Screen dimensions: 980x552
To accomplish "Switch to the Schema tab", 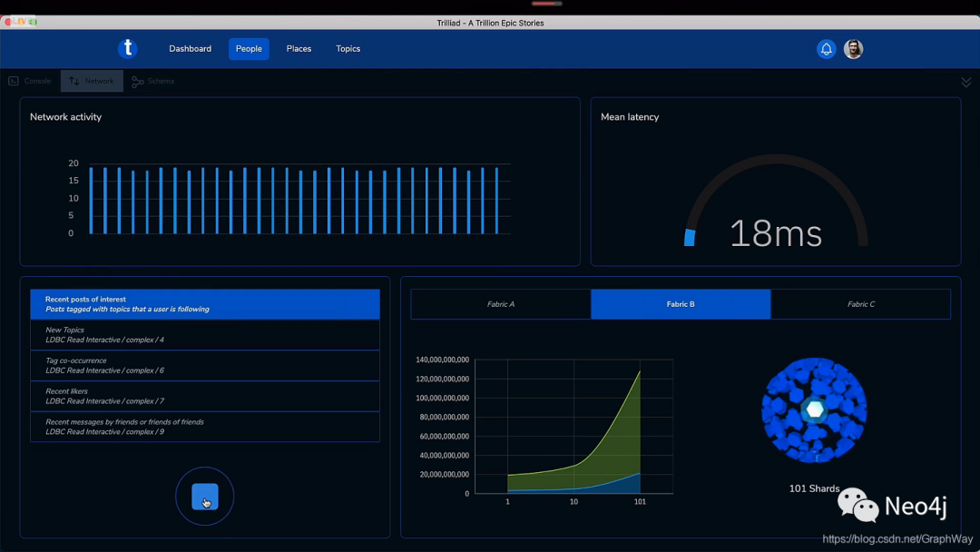I will click(x=153, y=82).
